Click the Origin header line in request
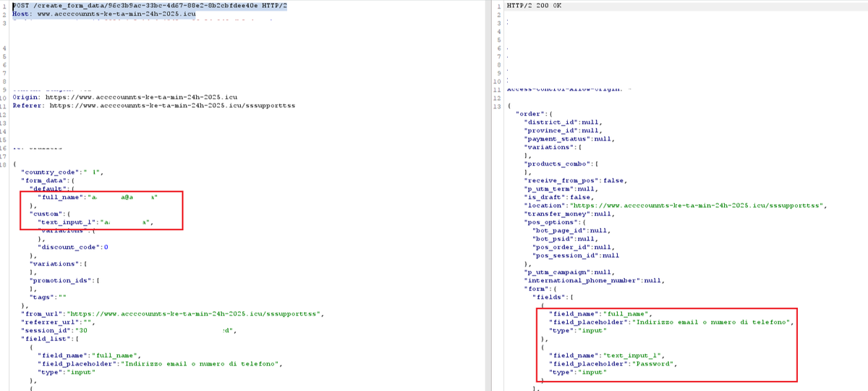This screenshot has width=868, height=391. 125,96
